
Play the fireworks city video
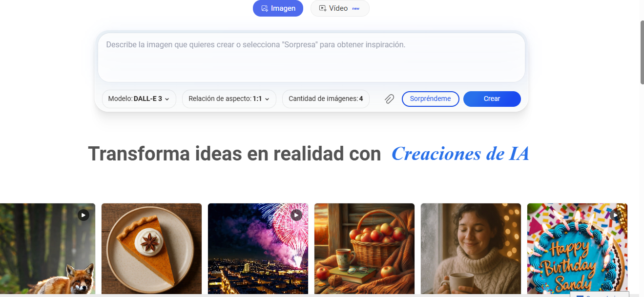pyautogui.click(x=296, y=215)
